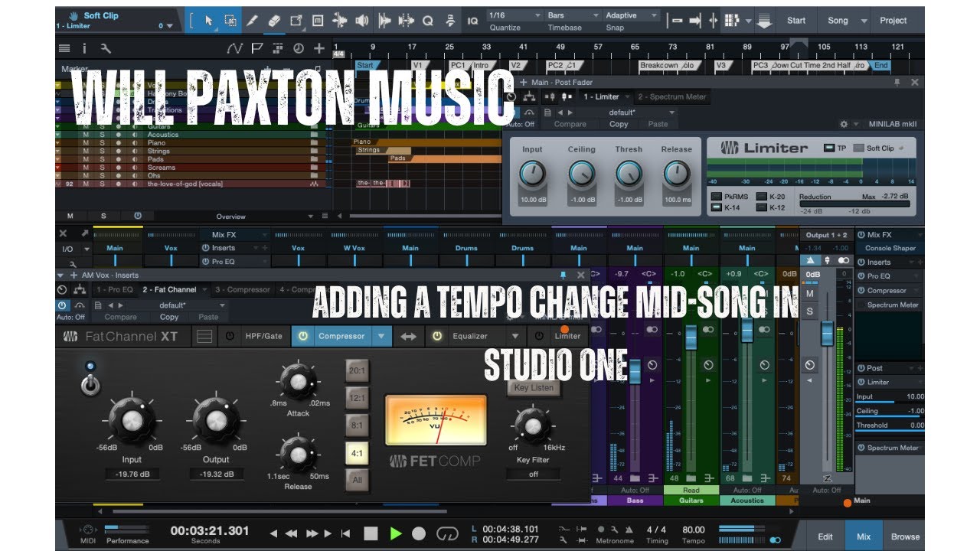Select the Arrow tool in the toolbar

208,21
